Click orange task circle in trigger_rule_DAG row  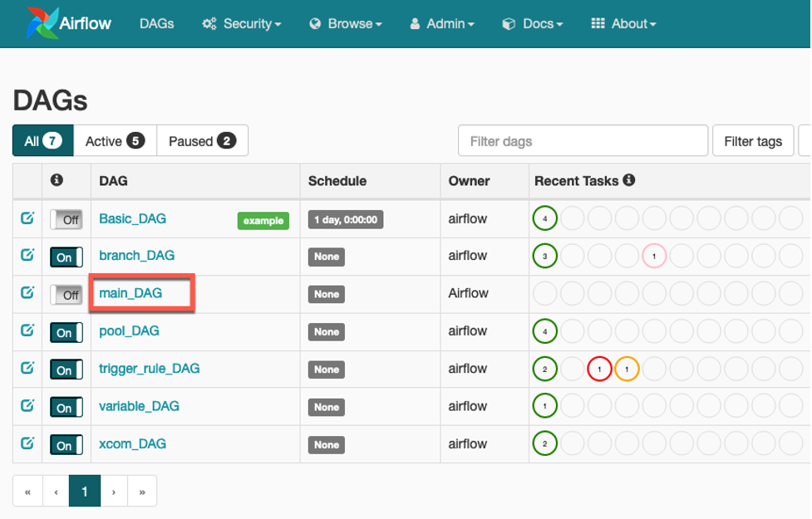point(627,369)
